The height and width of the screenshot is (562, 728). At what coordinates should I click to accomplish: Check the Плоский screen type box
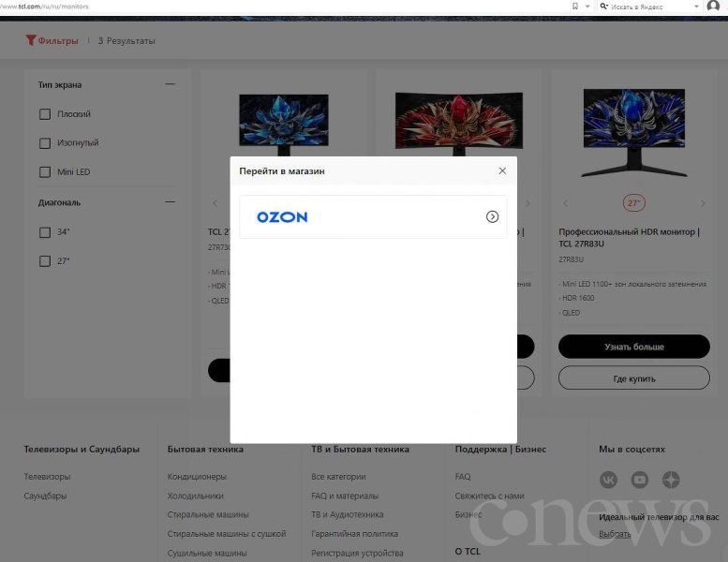45,114
